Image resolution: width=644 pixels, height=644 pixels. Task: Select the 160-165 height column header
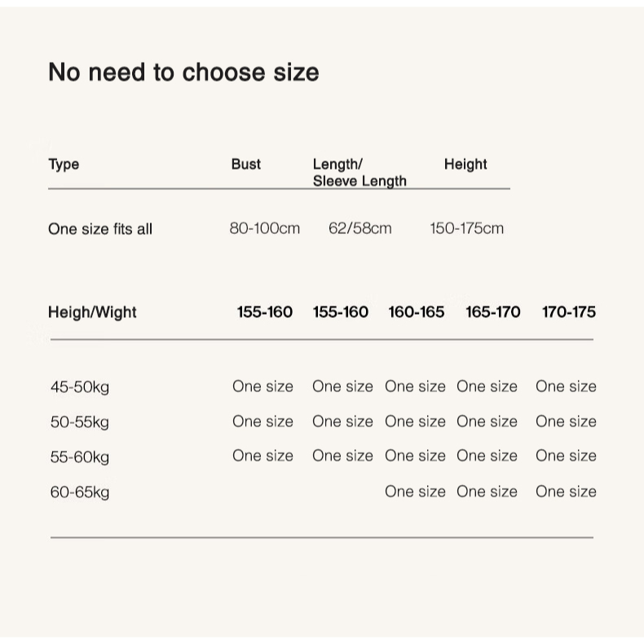tap(417, 312)
